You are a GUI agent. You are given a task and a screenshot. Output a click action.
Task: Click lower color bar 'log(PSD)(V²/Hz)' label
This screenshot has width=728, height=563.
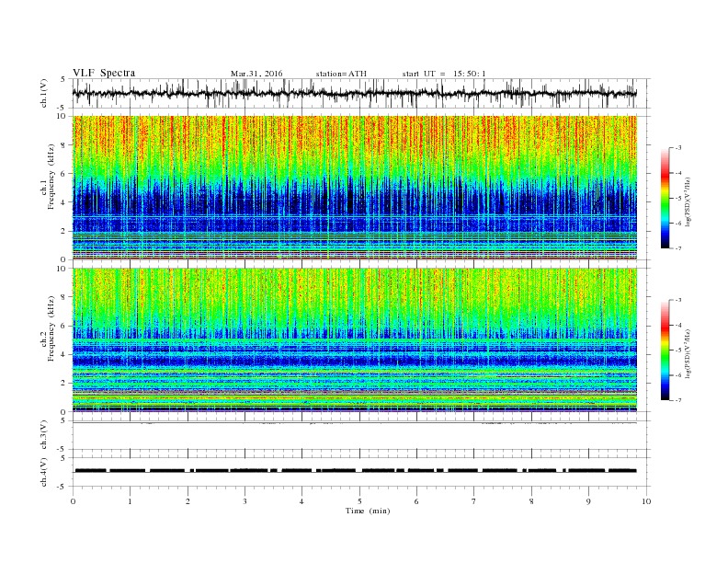[x=688, y=352]
